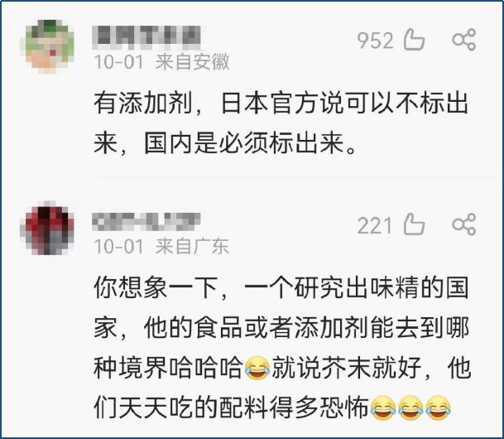Tap the 来自安徽 location label
This screenshot has height=439, width=504.
tap(192, 62)
